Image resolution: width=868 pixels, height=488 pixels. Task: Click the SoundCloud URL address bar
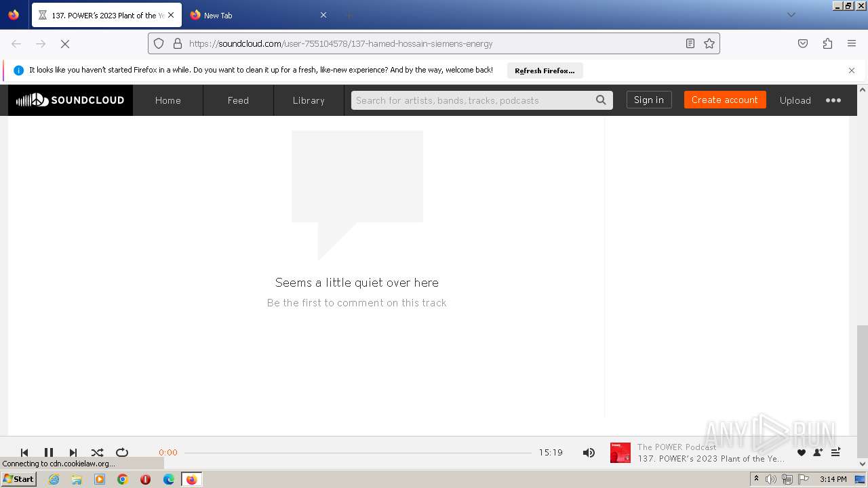click(x=434, y=43)
